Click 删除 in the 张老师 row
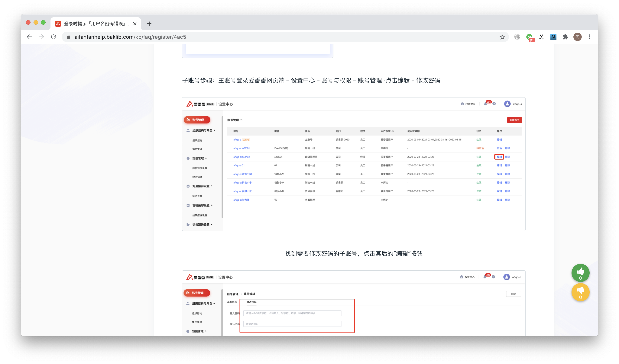 [507, 200]
